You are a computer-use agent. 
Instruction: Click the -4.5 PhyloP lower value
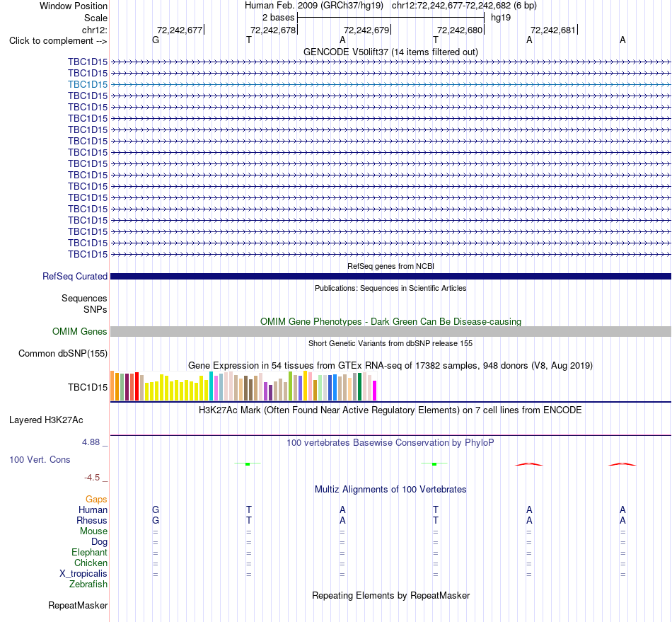tap(92, 478)
